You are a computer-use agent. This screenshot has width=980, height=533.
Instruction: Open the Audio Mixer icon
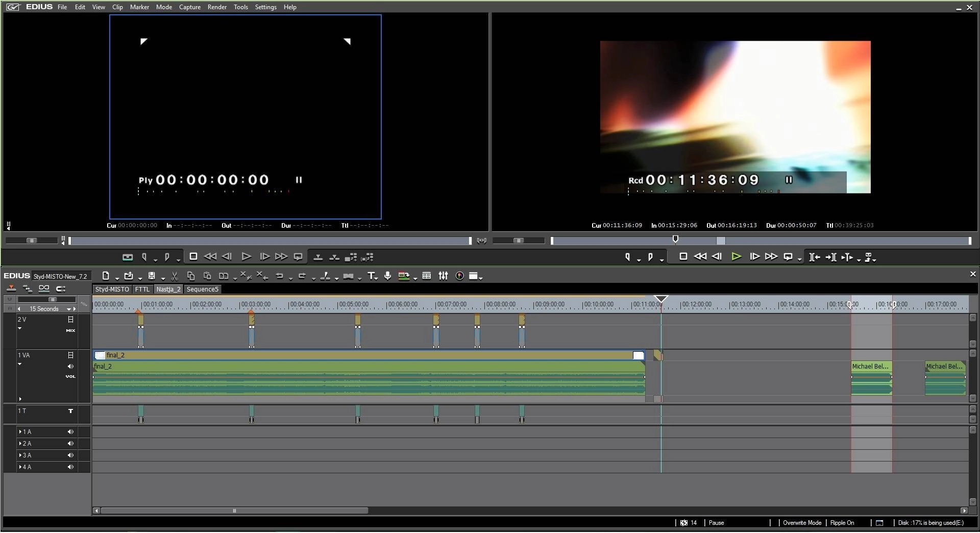point(443,276)
